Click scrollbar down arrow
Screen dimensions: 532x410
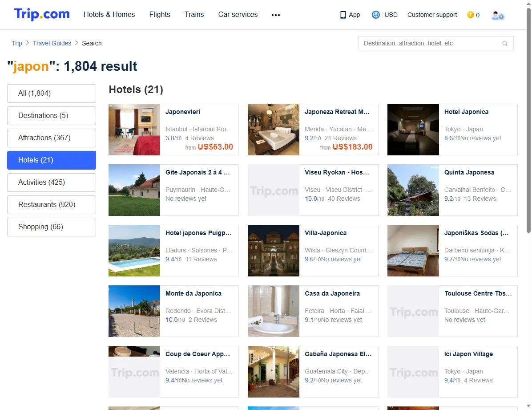pyautogui.click(x=528, y=406)
